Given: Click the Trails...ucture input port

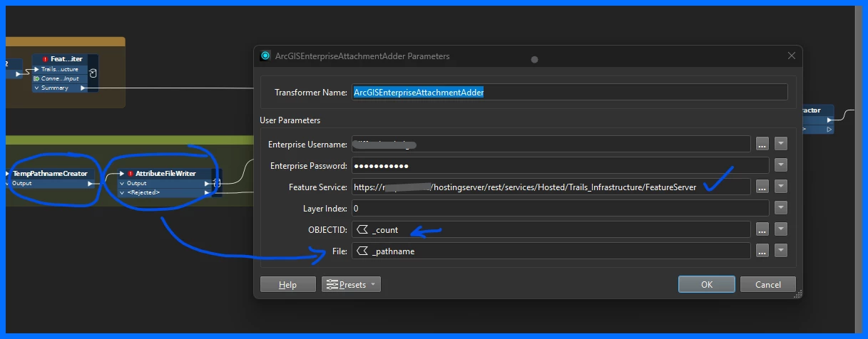Looking at the screenshot, I should pos(60,69).
